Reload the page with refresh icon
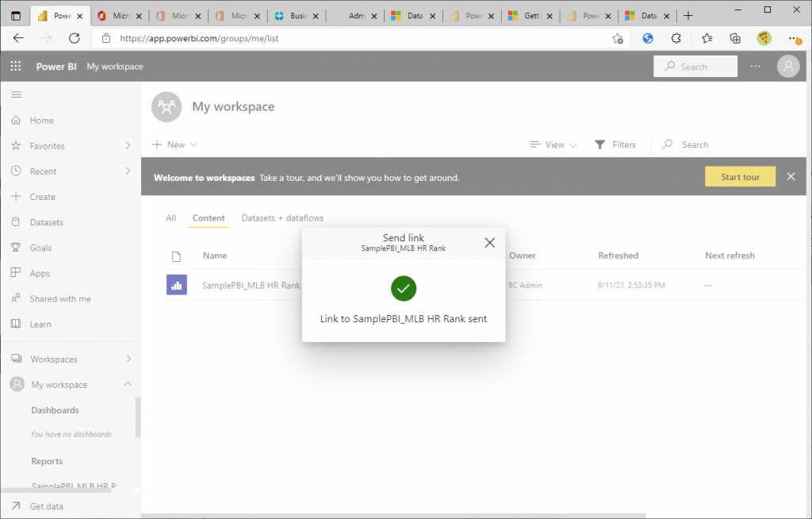This screenshot has width=812, height=519. [74, 38]
